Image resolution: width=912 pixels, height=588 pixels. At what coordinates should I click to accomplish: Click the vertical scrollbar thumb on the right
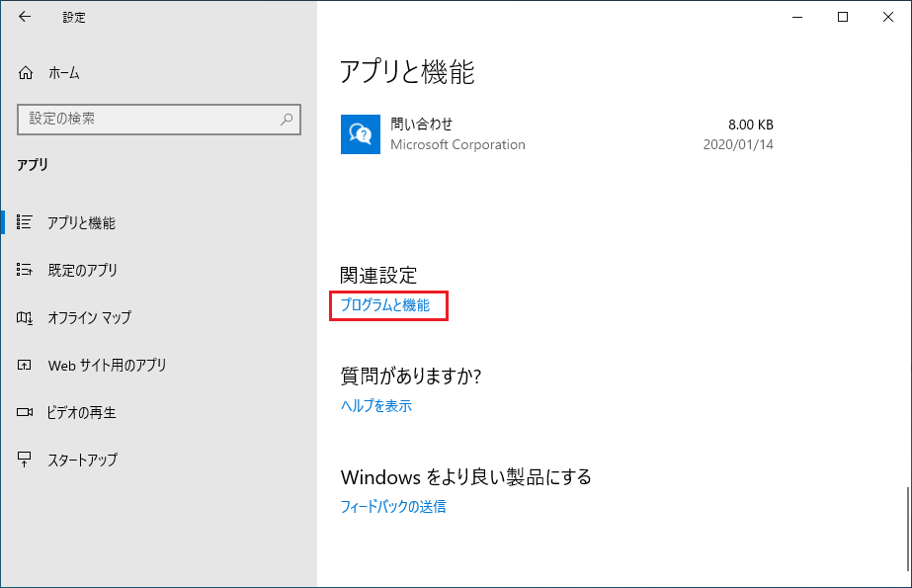tap(908, 530)
